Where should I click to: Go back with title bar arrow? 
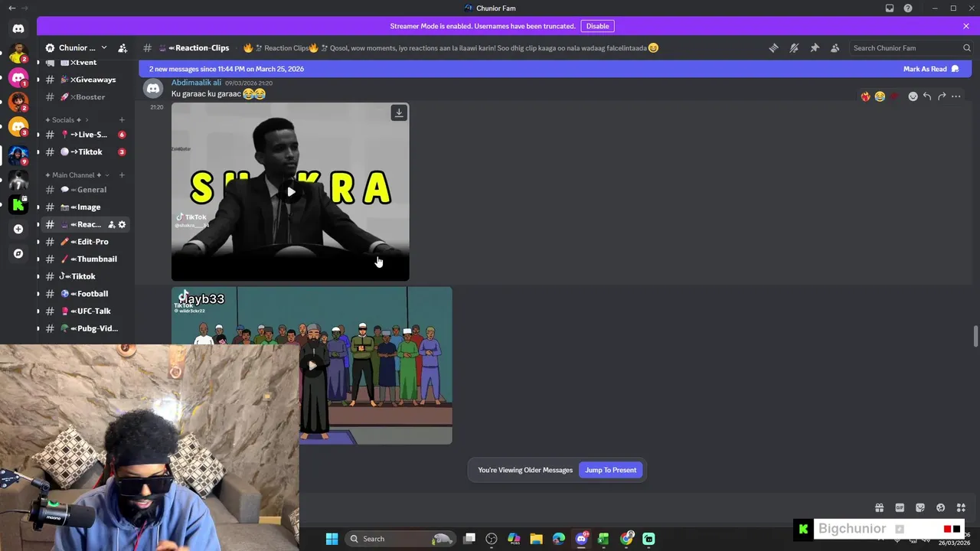pyautogui.click(x=11, y=8)
